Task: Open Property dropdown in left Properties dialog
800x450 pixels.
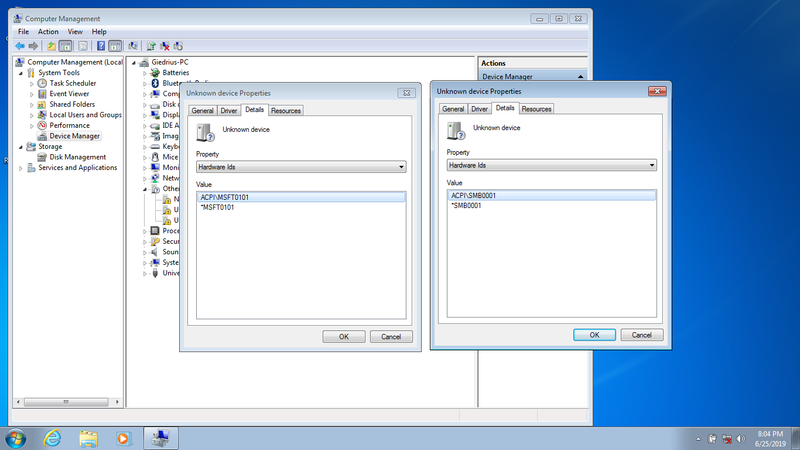Action: (x=401, y=167)
